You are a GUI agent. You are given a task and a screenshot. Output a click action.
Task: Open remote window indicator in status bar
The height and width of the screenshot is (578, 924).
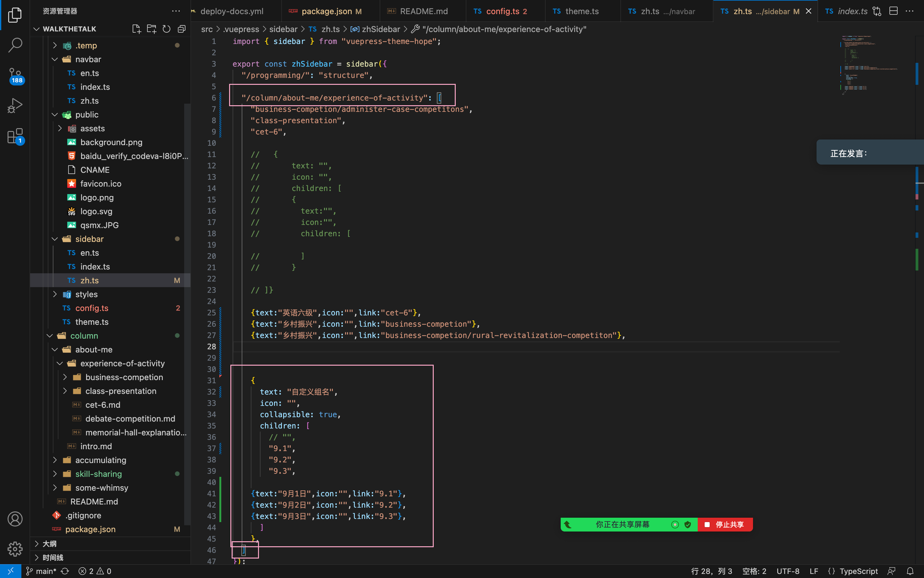(10, 571)
